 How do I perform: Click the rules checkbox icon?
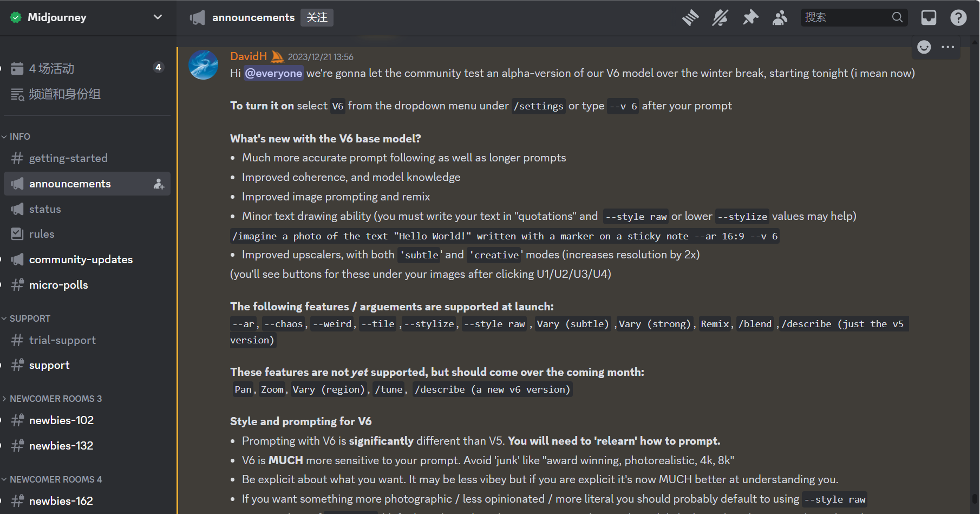pyautogui.click(x=17, y=234)
